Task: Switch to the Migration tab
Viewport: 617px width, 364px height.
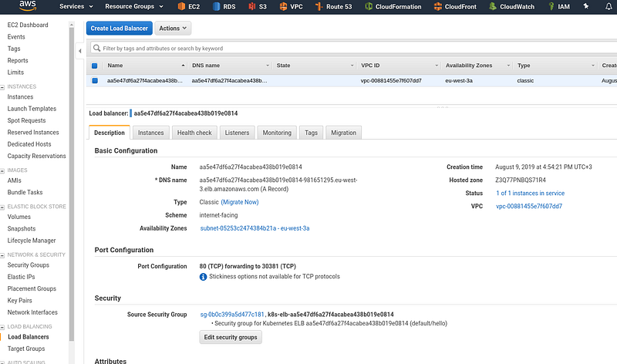Action: point(343,133)
